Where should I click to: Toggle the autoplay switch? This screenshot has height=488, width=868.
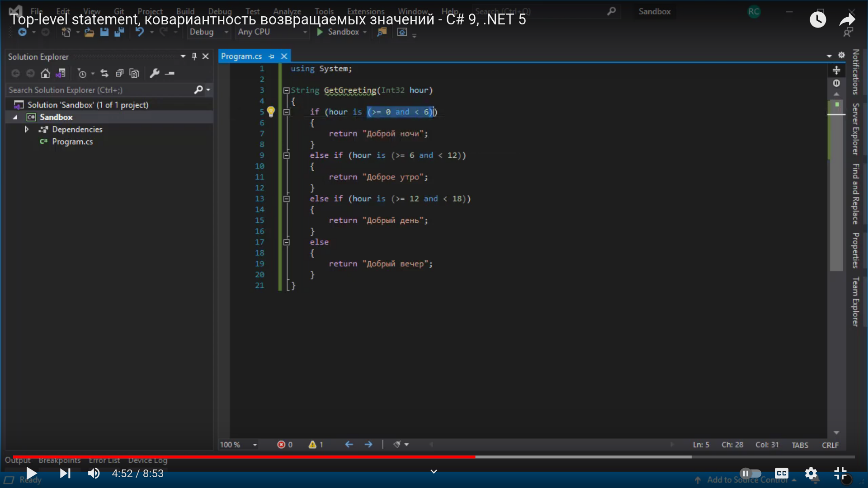pyautogui.click(x=750, y=474)
